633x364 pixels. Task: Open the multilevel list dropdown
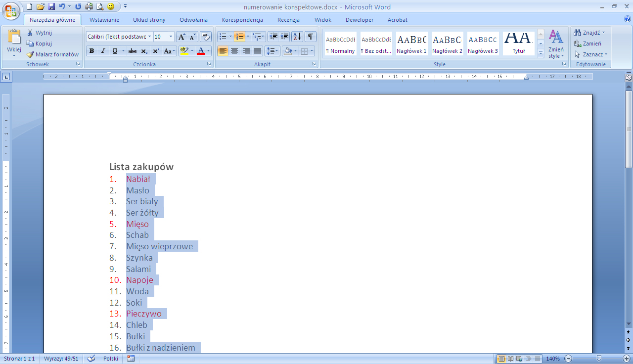click(259, 37)
